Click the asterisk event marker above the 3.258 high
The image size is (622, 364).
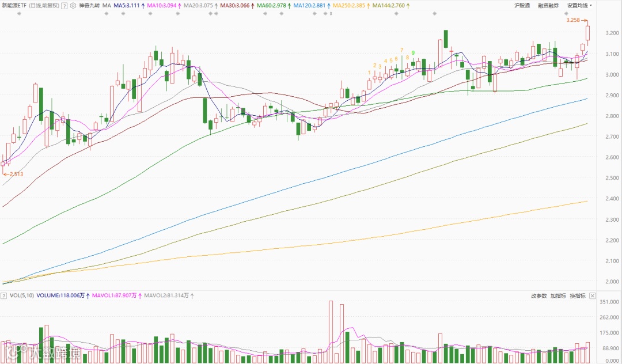(x=566, y=14)
